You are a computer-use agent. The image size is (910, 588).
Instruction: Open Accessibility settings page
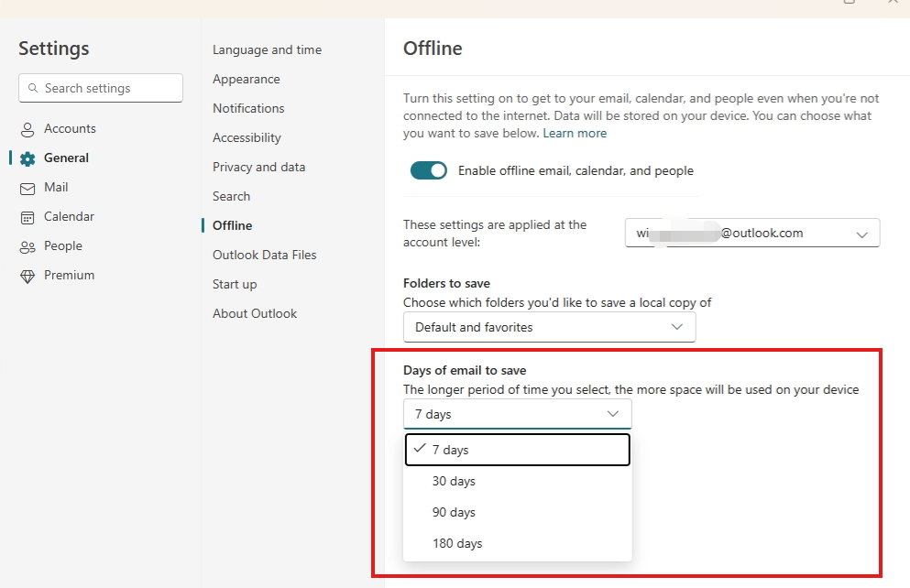(247, 138)
